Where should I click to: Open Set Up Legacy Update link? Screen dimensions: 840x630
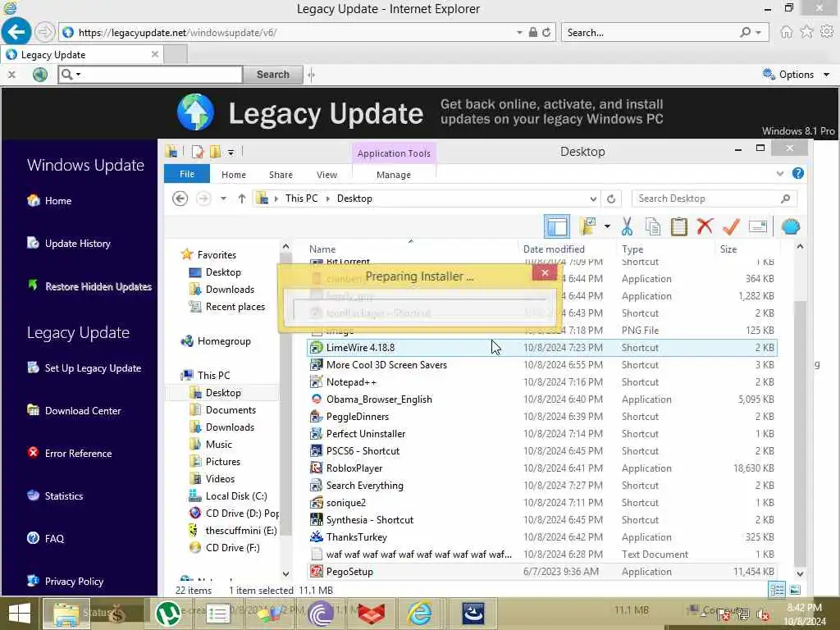pyautogui.click(x=93, y=368)
